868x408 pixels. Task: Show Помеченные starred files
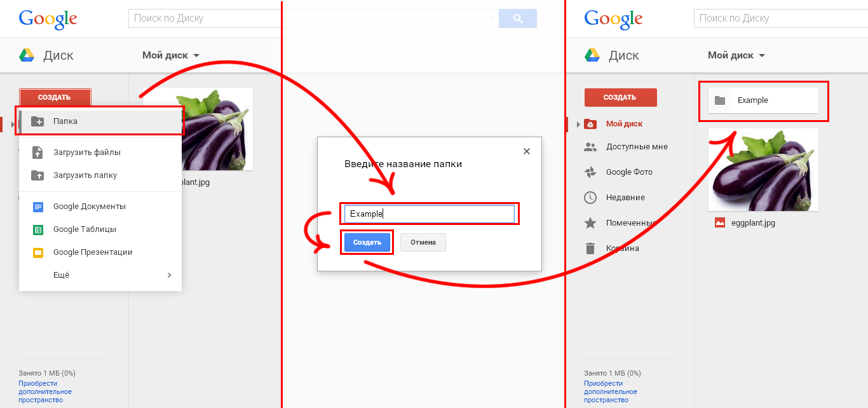pyautogui.click(x=630, y=223)
